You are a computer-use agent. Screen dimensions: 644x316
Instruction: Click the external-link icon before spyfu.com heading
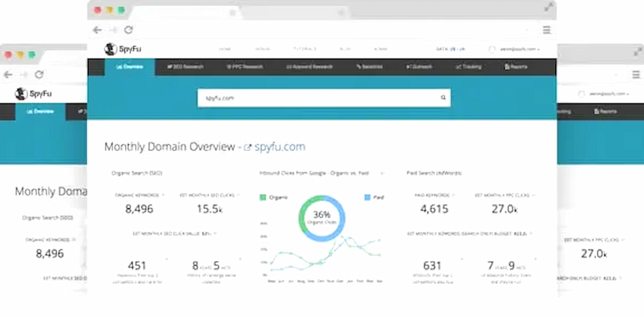point(248,147)
